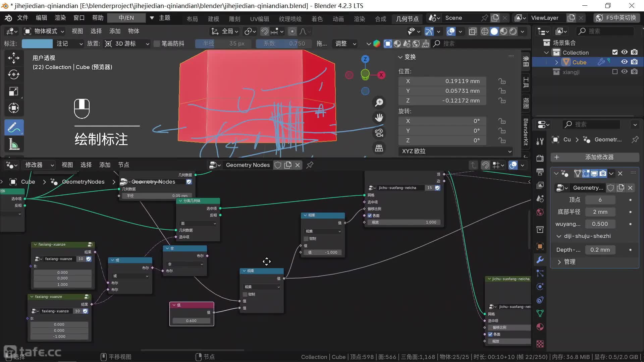The width and height of the screenshot is (644, 362).
Task: Open the 几何节点 workspace tab
Action: point(407,19)
